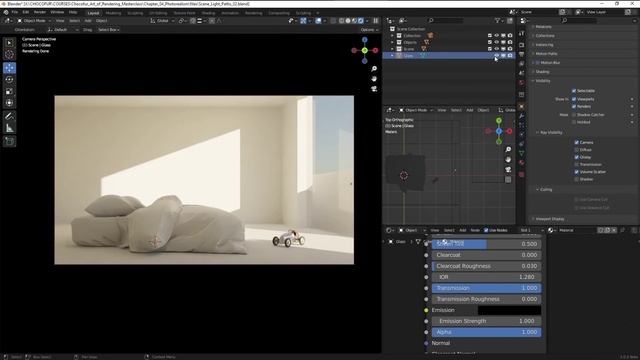Toggle camera view in top orthographic viewport
The width and height of the screenshot is (640, 360).
pyautogui.click(x=508, y=169)
